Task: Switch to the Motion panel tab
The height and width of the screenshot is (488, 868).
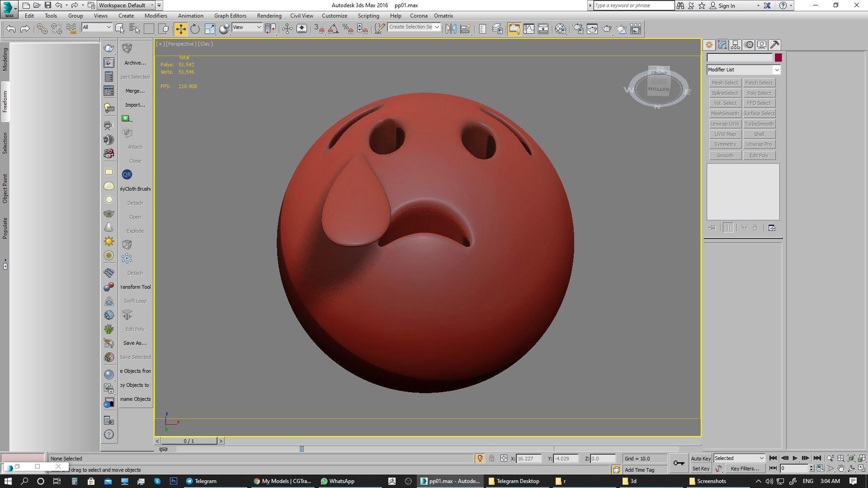Action: (749, 45)
